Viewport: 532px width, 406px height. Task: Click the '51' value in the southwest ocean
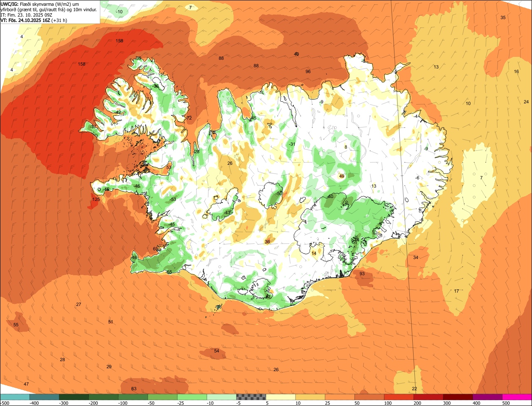111,322
